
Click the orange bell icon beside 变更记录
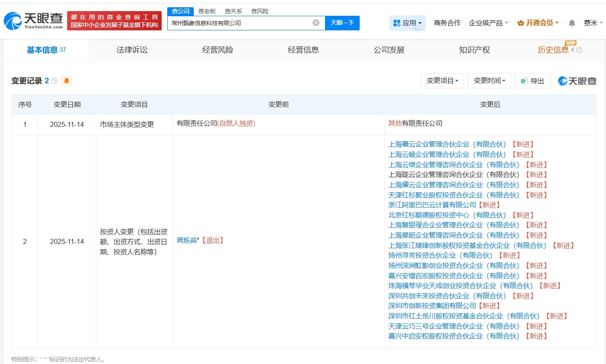(66, 81)
